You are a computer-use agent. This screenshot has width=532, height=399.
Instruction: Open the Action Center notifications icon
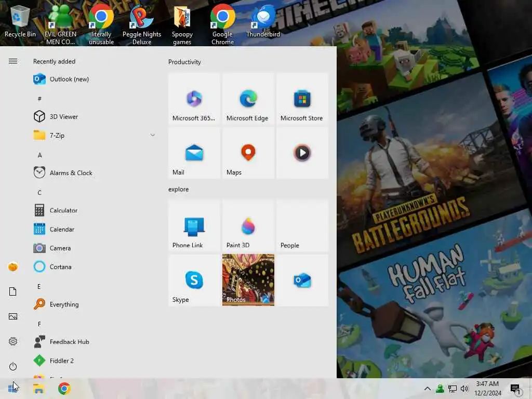pos(515,389)
